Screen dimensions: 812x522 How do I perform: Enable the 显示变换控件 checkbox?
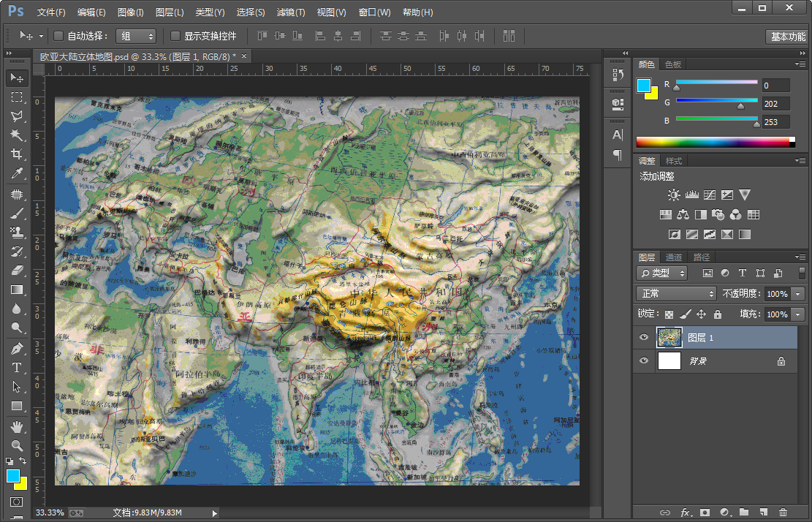click(x=175, y=36)
